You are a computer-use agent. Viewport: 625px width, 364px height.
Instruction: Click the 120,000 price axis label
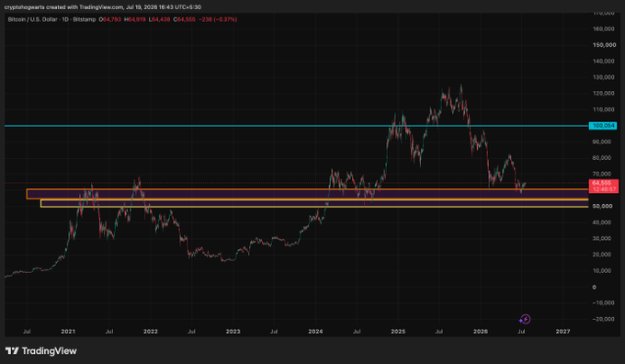point(604,93)
